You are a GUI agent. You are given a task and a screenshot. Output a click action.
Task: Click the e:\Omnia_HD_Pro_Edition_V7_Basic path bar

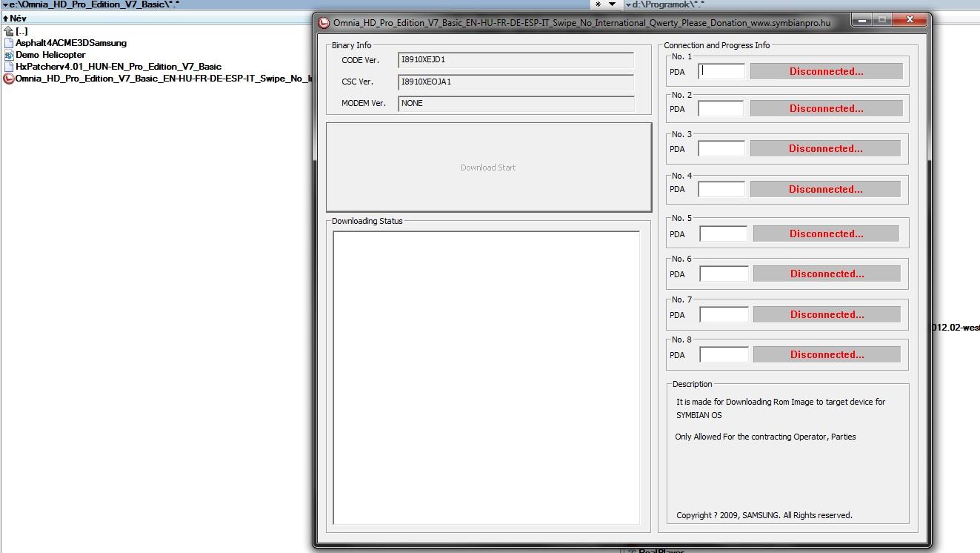(296, 4)
